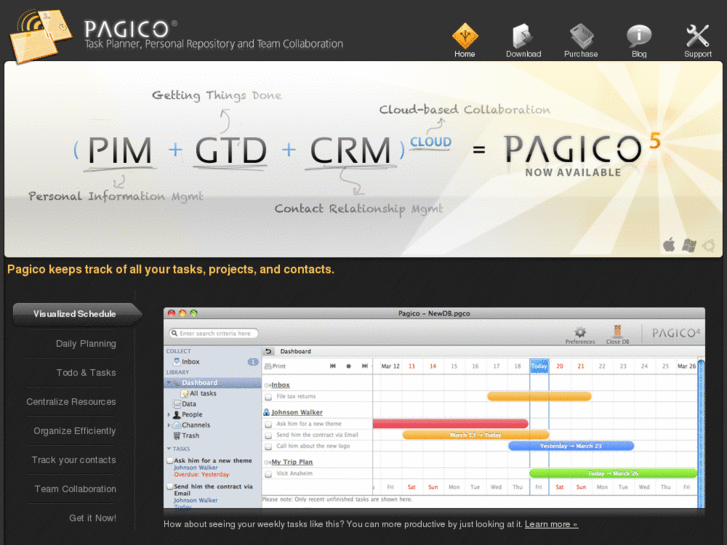This screenshot has height=545, width=727.
Task: Open the Inbox heading link in dashboard
Action: click(x=280, y=385)
